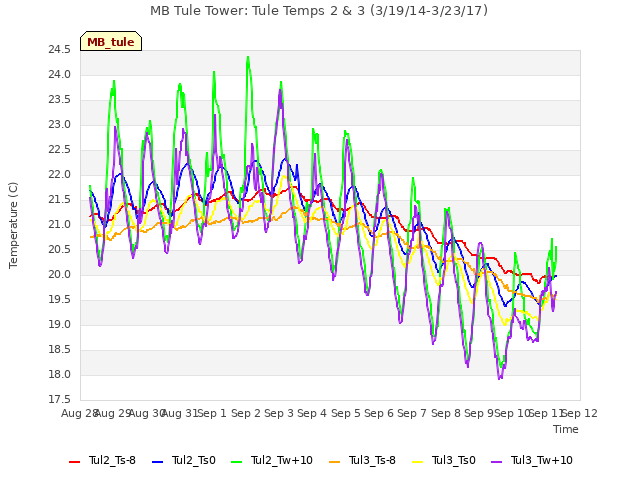
Task: Click the Aug 28 x-axis date label
Action: 79,413
